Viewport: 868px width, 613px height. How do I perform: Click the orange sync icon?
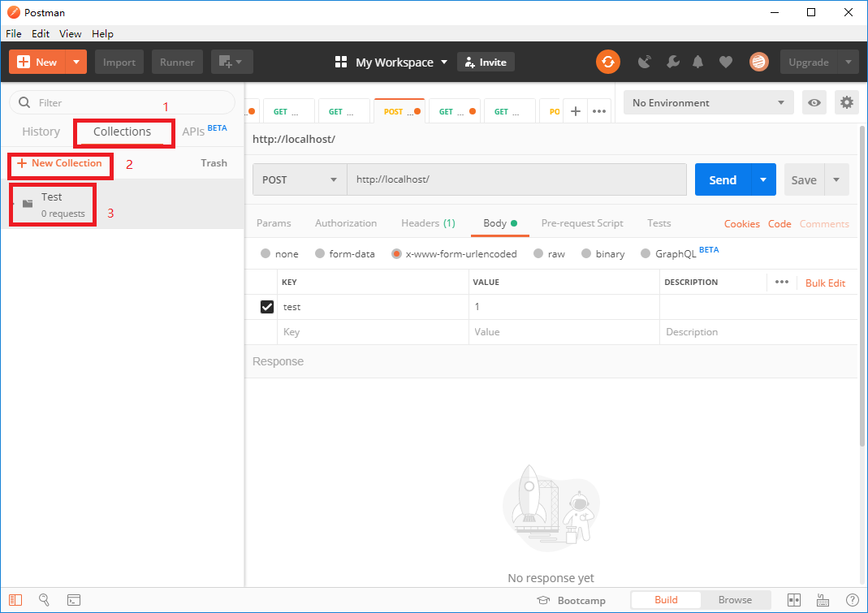tap(608, 62)
